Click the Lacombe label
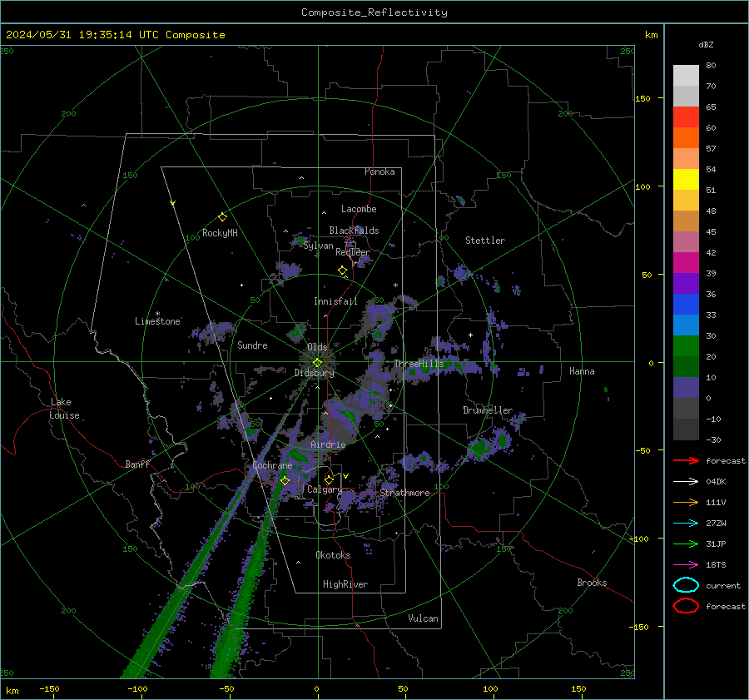The width and height of the screenshot is (749, 700). click(359, 209)
